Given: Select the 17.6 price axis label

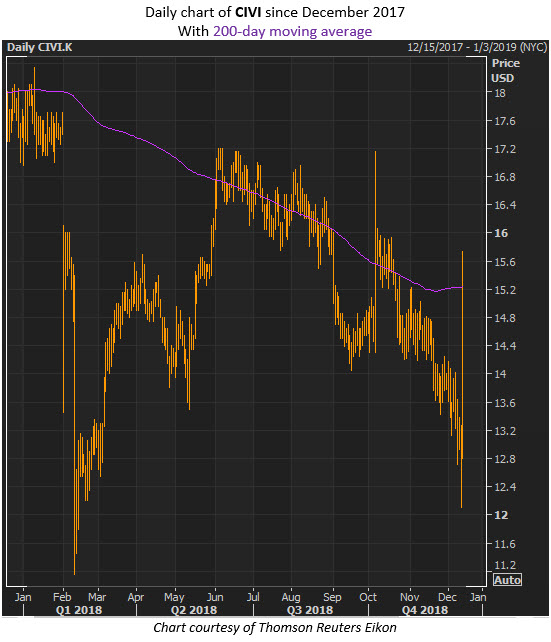Looking at the screenshot, I should [504, 121].
